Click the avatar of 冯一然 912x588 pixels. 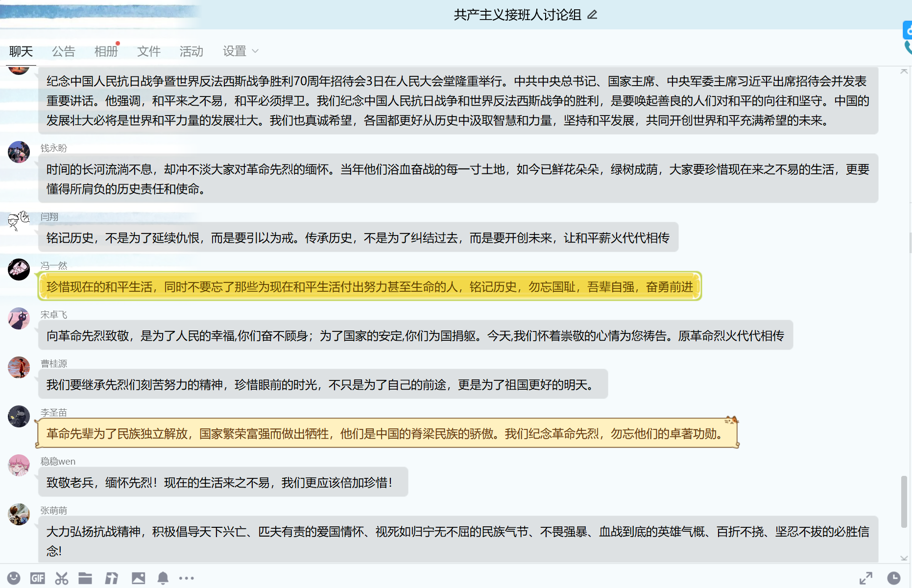coord(19,269)
